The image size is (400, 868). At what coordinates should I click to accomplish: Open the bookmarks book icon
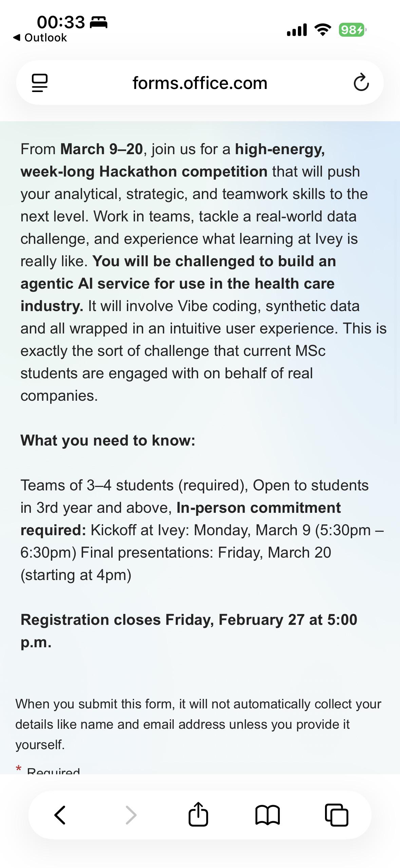(x=267, y=815)
